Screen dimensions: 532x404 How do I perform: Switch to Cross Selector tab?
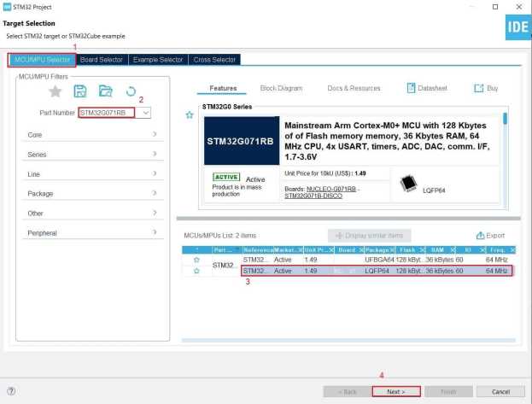click(214, 60)
